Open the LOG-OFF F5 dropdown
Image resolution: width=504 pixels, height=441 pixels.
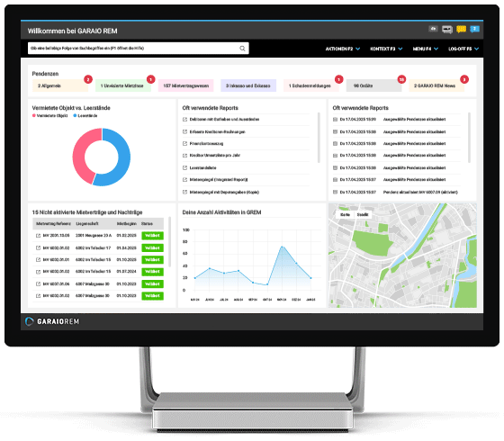(x=463, y=49)
